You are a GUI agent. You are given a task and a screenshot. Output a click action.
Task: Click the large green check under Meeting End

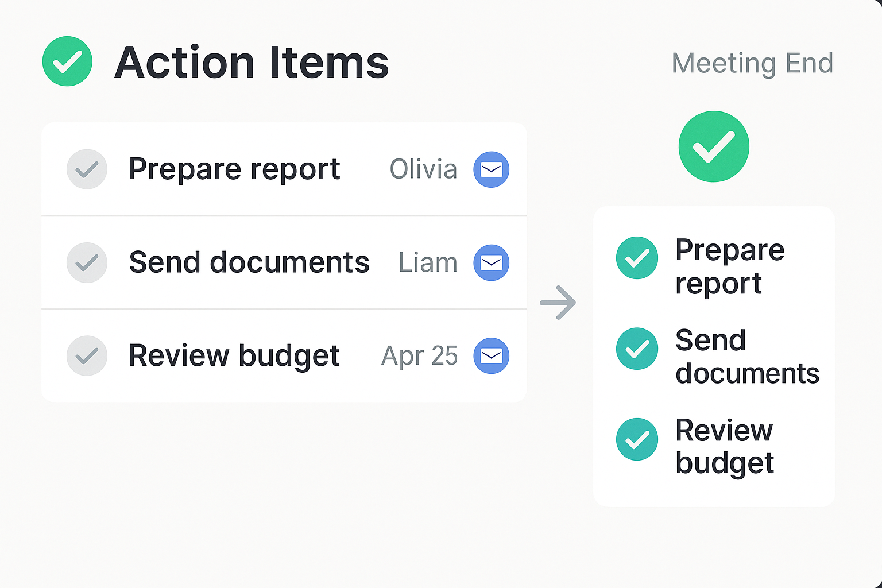(714, 146)
